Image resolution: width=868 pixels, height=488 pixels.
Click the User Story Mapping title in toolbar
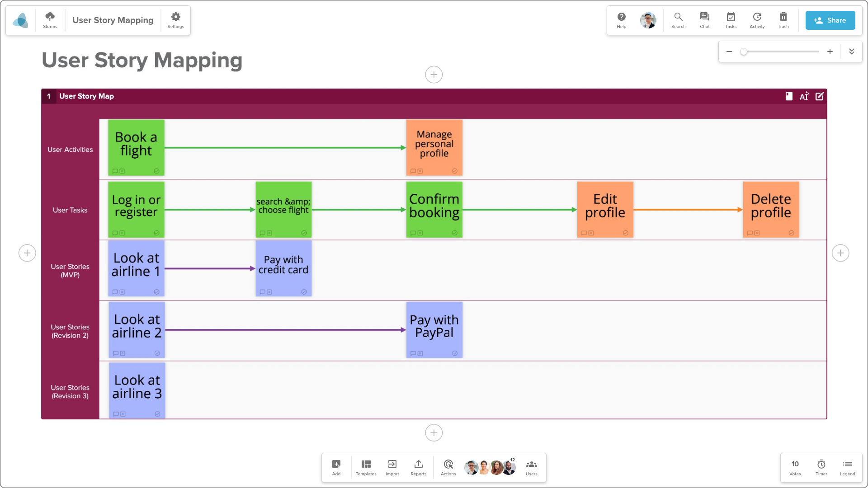tap(113, 20)
